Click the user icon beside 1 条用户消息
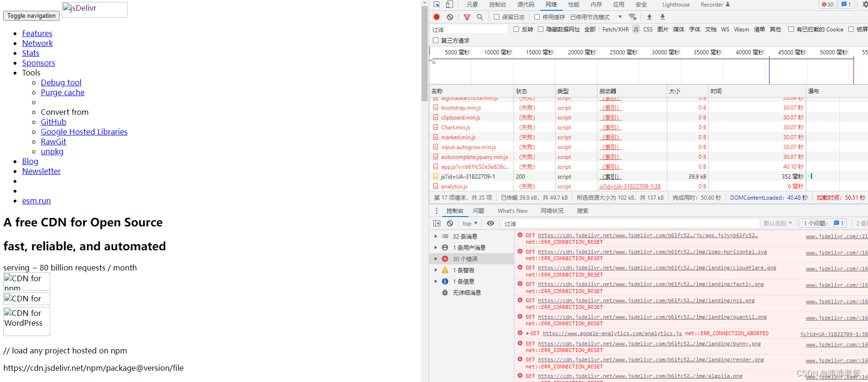 [x=445, y=247]
